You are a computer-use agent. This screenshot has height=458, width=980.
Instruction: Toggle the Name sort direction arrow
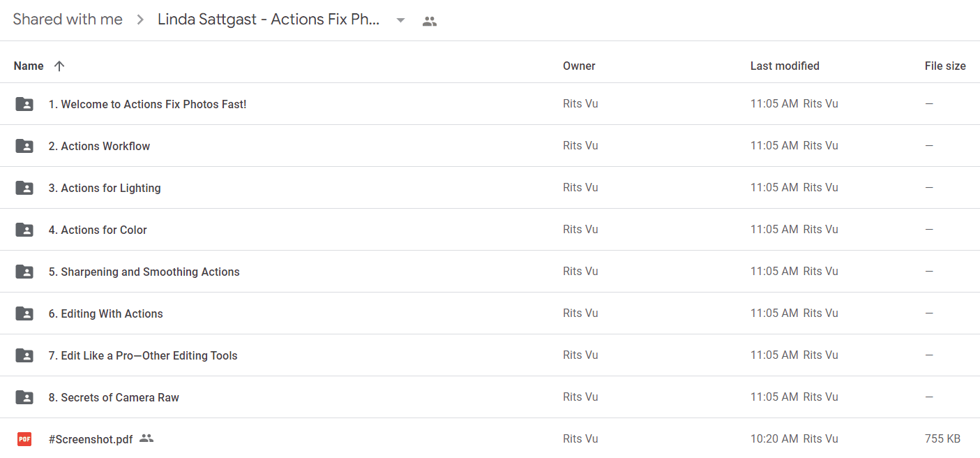(x=59, y=66)
